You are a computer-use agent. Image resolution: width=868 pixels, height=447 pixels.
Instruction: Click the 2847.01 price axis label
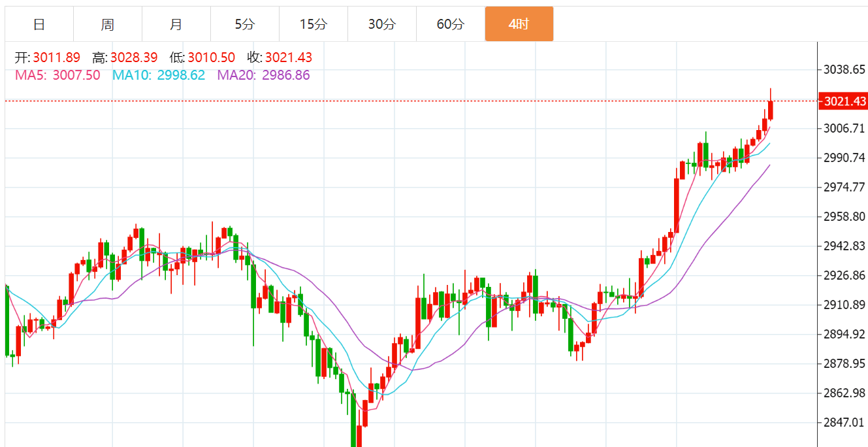845,422
